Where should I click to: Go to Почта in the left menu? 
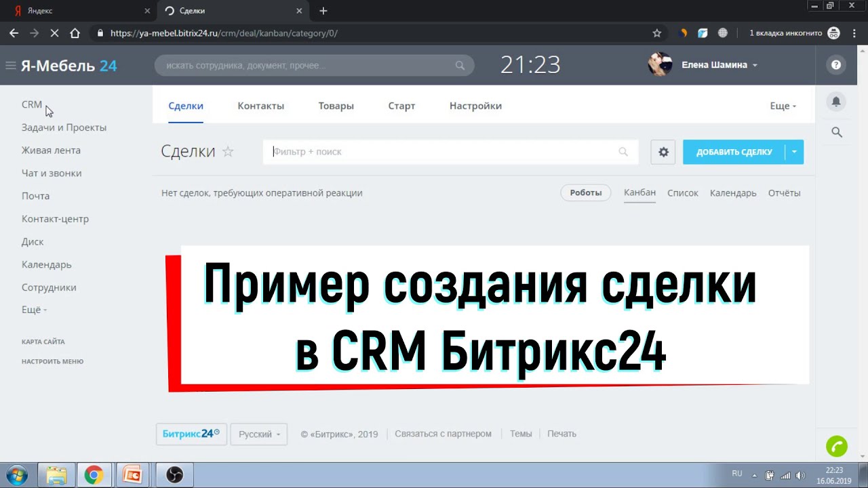(35, 196)
